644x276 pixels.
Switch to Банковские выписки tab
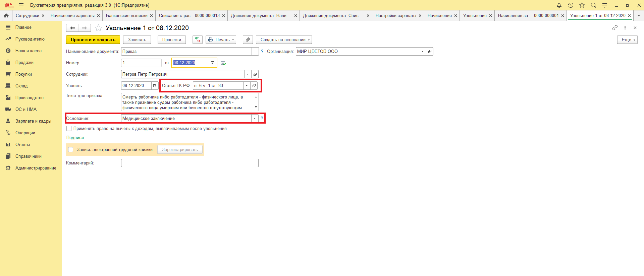click(x=126, y=16)
